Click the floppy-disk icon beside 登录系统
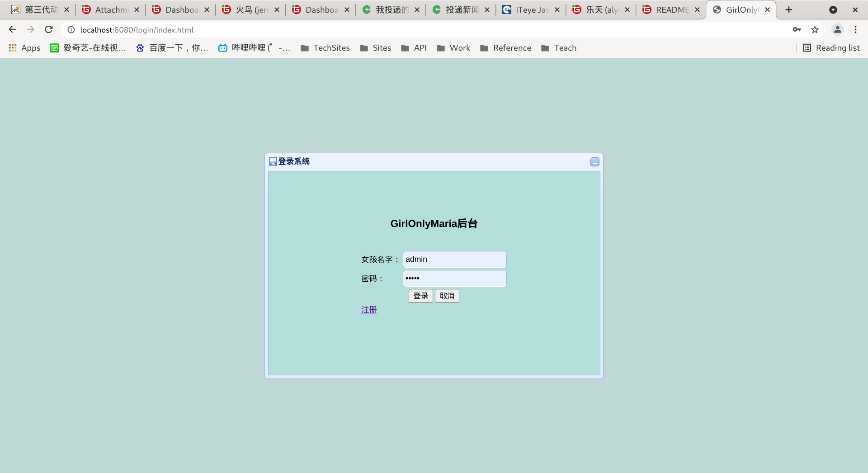 pyautogui.click(x=273, y=161)
